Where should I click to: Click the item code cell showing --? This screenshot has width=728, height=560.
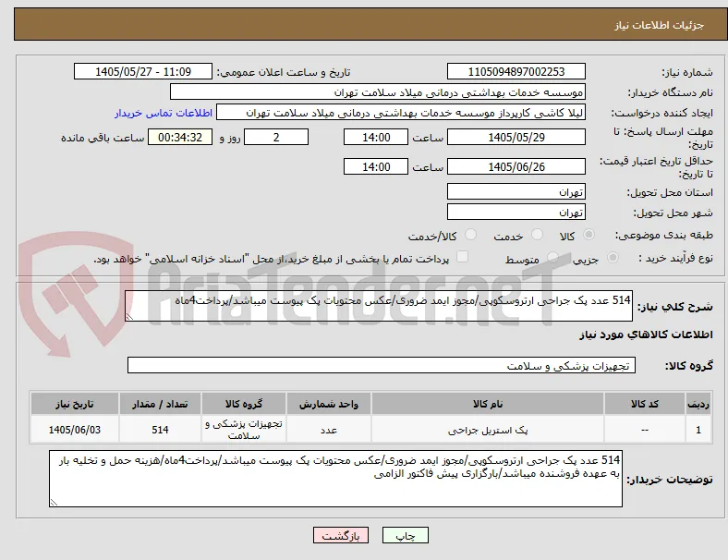click(x=645, y=430)
